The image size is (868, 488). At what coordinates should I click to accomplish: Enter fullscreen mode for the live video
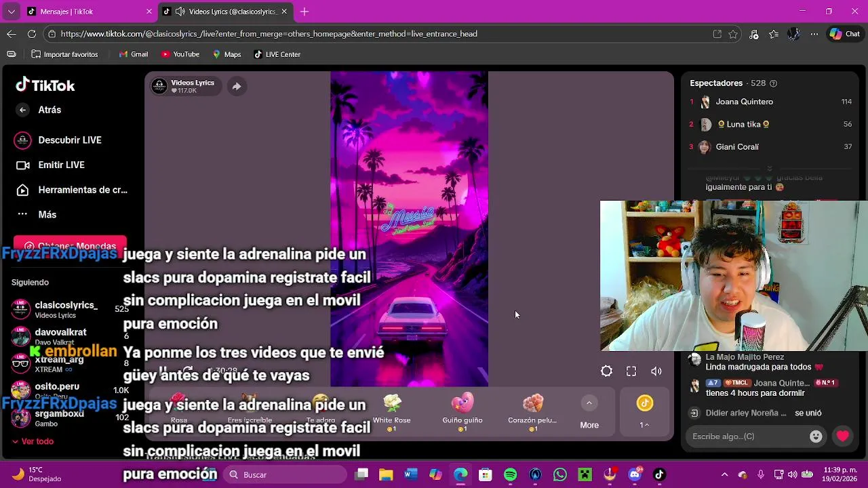(x=631, y=371)
